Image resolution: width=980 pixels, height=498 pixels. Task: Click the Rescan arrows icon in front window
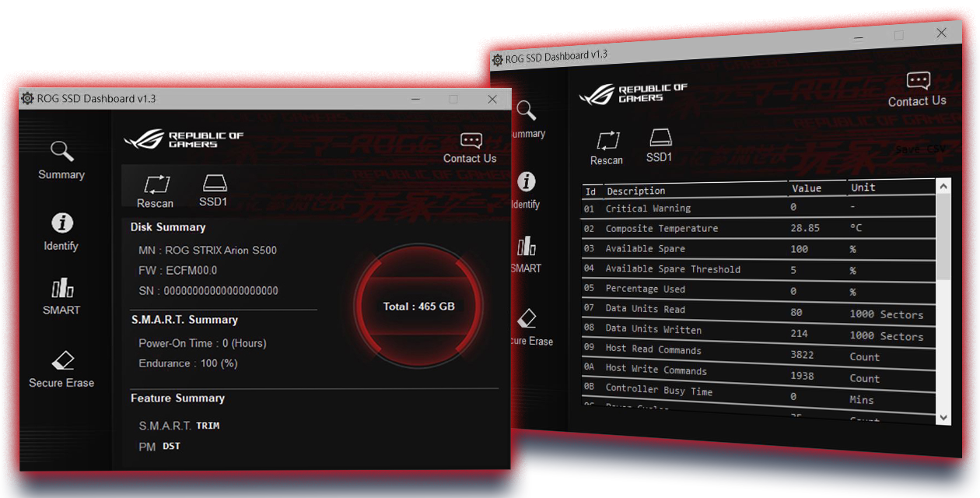[x=156, y=184]
